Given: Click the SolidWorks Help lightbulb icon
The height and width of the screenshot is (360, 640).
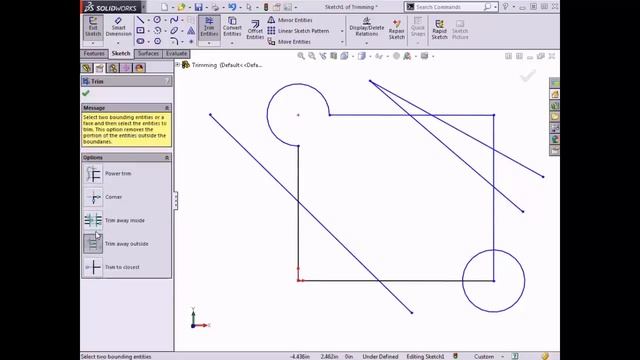Looking at the screenshot, I should tap(505, 7).
